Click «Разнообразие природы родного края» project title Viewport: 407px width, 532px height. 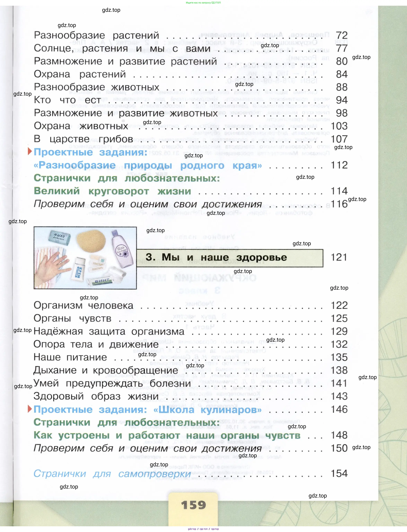click(x=148, y=165)
